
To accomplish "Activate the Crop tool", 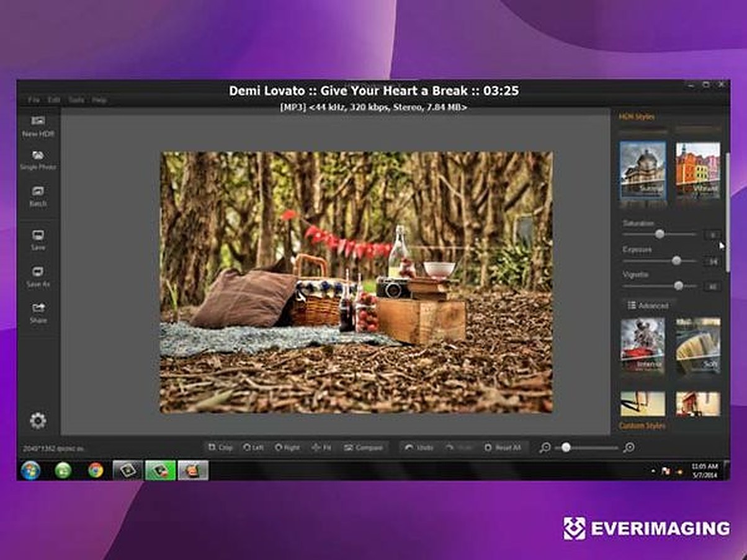I will click(x=220, y=447).
